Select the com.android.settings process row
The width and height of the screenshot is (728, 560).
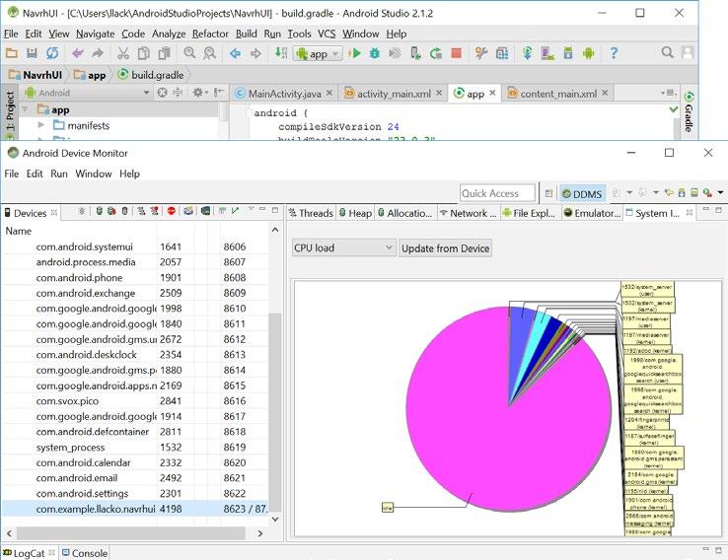click(x=134, y=493)
